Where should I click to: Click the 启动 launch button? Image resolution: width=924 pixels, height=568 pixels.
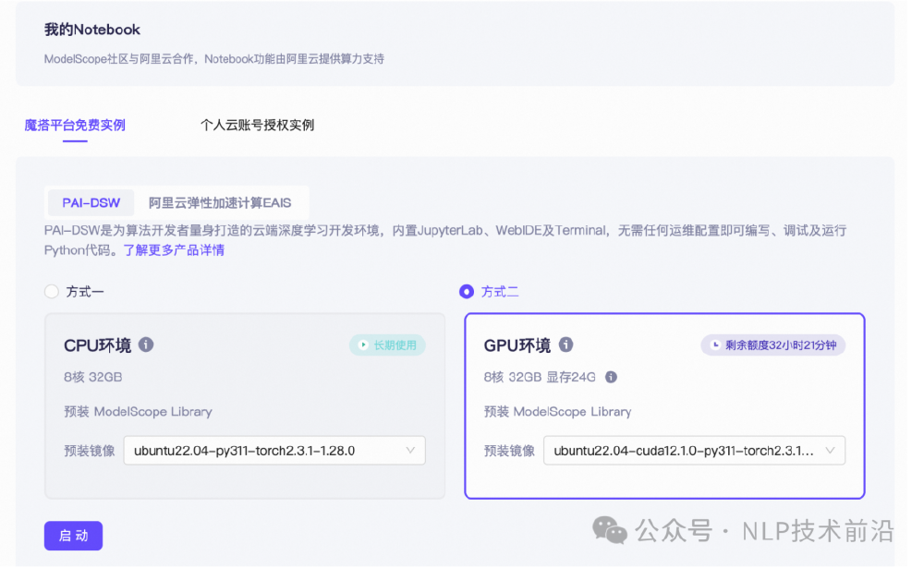(x=73, y=536)
